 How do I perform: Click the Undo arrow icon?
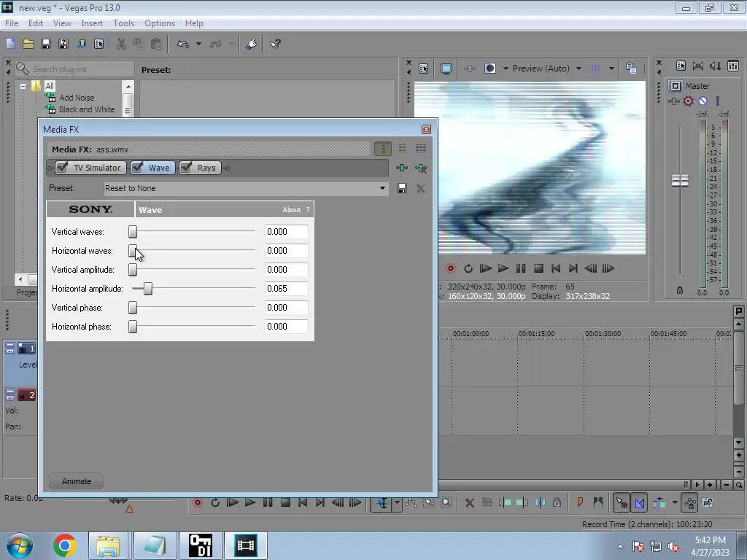coord(183,44)
